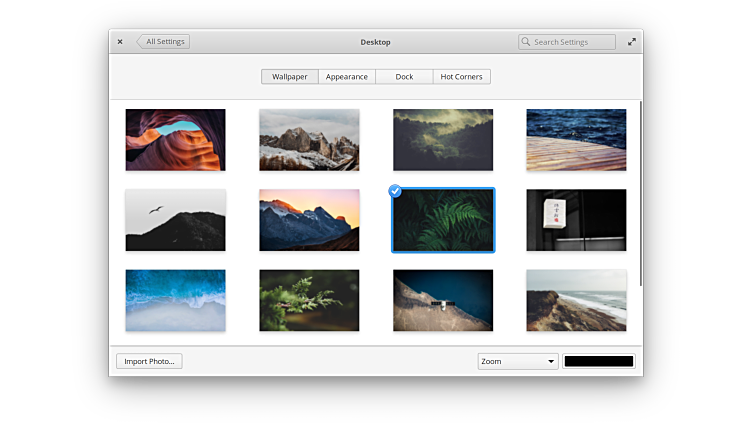Switch to the Wallpaper tab

point(290,77)
